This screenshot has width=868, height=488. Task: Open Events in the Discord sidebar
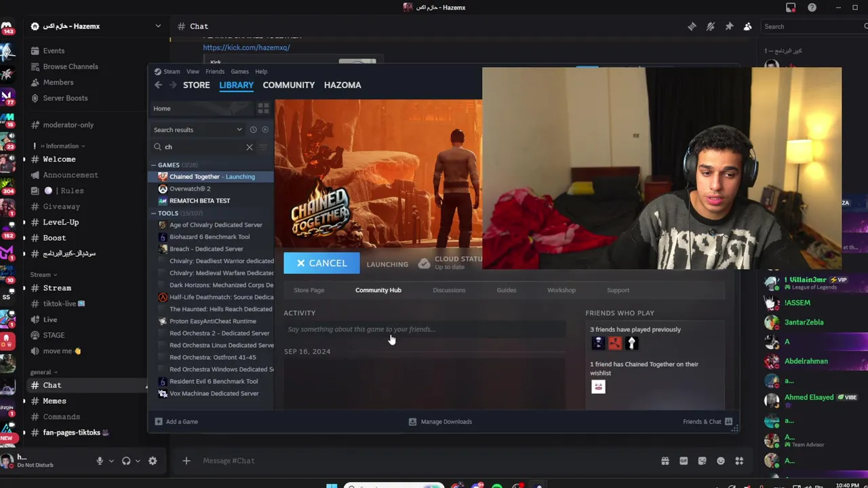pyautogui.click(x=54, y=51)
